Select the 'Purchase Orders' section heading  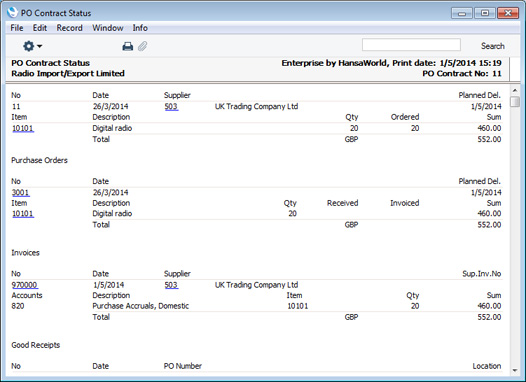pyautogui.click(x=39, y=160)
